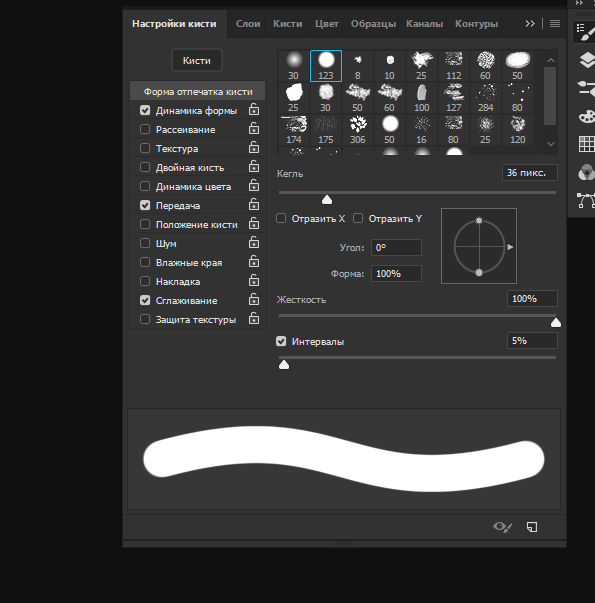
Task: Click the brush angle circle widget
Action: coord(479,246)
